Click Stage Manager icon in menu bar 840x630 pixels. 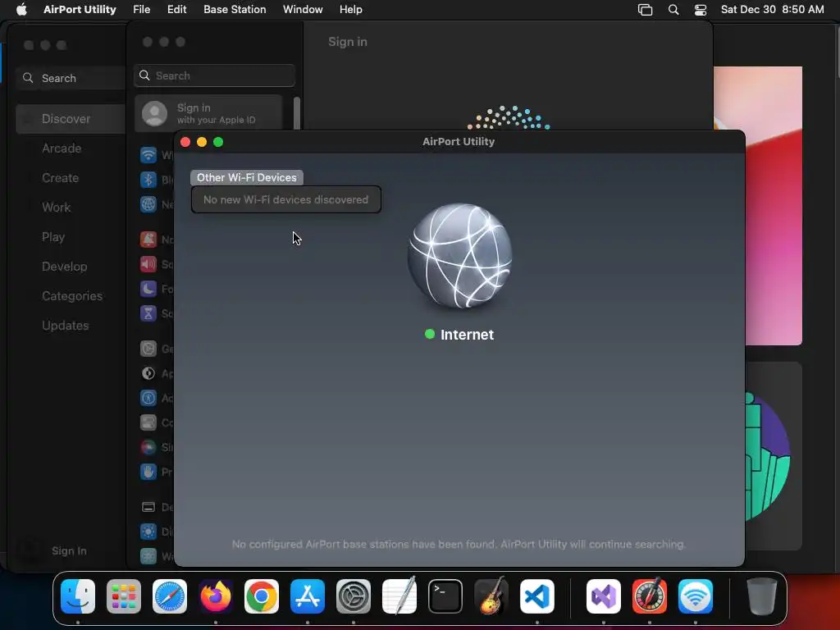point(645,10)
